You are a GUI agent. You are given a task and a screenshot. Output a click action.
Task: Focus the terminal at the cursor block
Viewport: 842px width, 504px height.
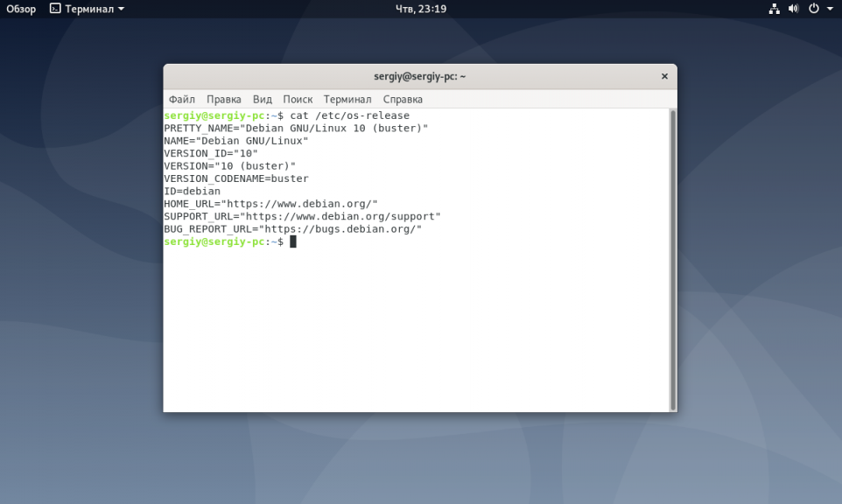[x=293, y=241]
